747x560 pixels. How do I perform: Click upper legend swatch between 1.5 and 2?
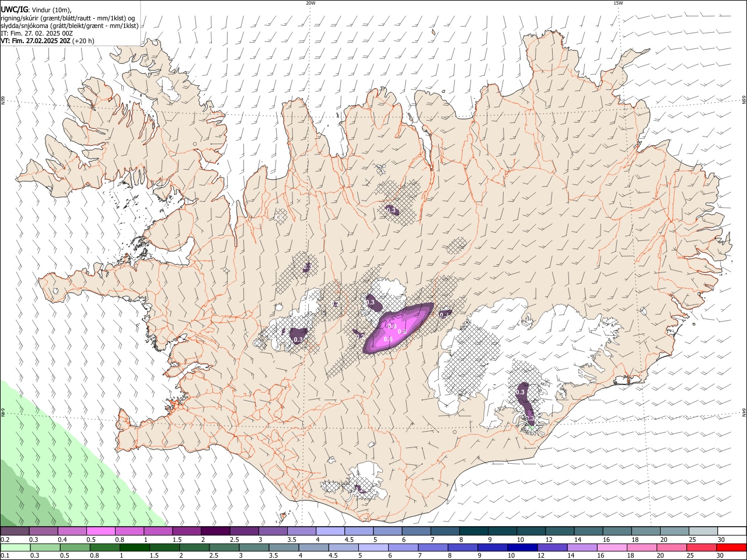(187, 531)
